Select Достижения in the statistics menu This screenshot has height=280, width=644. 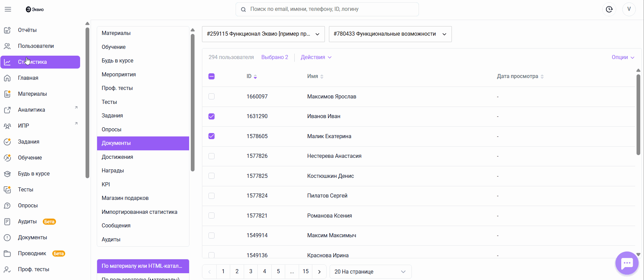tap(117, 157)
